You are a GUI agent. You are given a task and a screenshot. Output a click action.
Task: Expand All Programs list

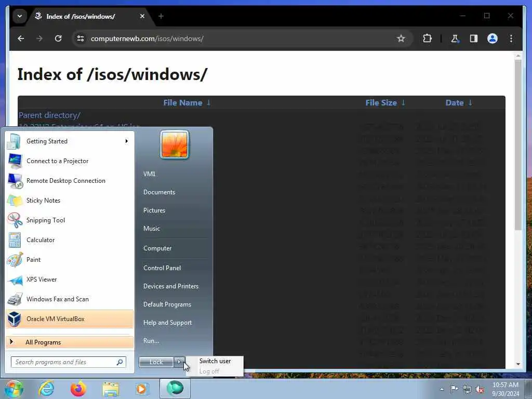pyautogui.click(x=70, y=342)
